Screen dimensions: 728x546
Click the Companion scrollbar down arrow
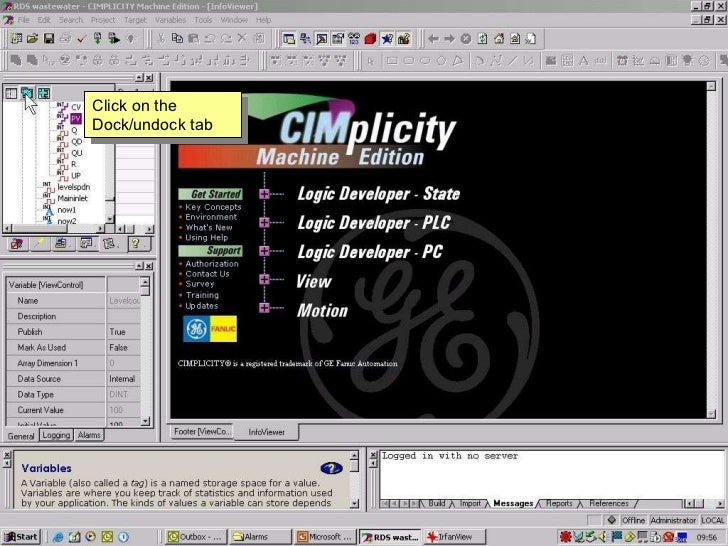[354, 503]
